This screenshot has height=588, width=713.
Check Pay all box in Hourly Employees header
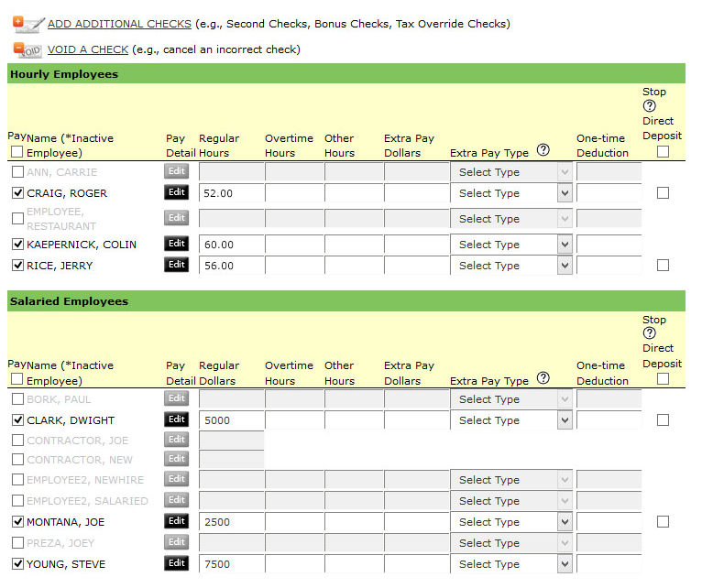[16, 152]
